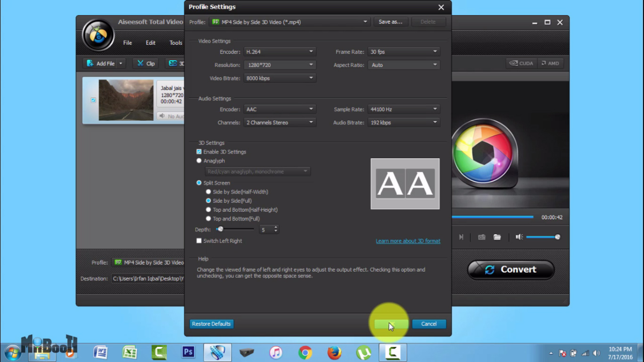Screen dimensions: 644x362
Task: Click the Restore Defaults button
Action: 211,324
